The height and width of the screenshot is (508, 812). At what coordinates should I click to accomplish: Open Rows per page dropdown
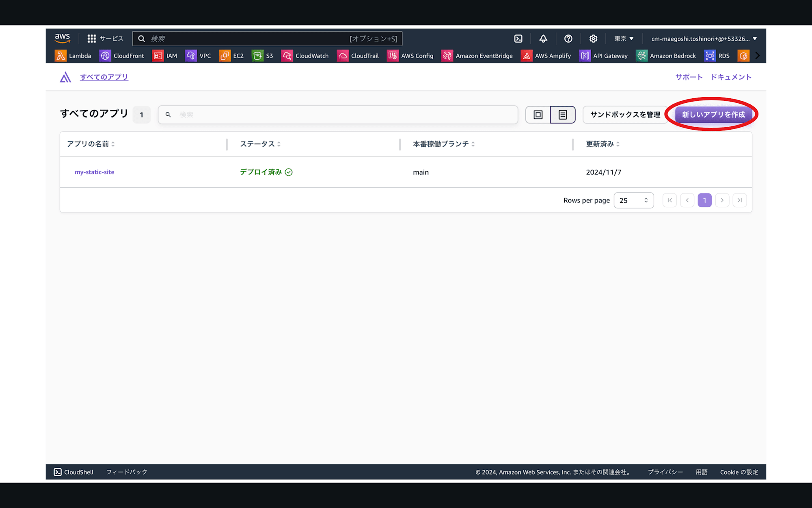(x=634, y=200)
